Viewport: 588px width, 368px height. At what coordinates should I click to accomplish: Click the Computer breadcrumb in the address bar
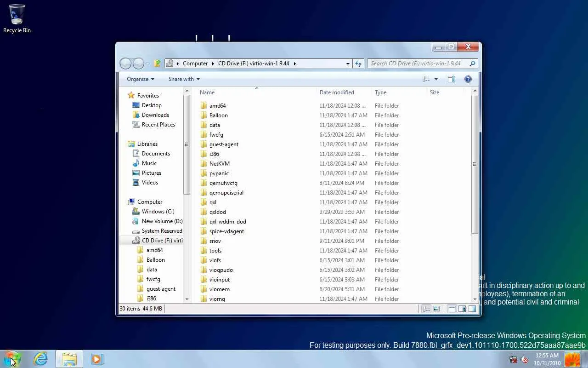[x=195, y=63]
